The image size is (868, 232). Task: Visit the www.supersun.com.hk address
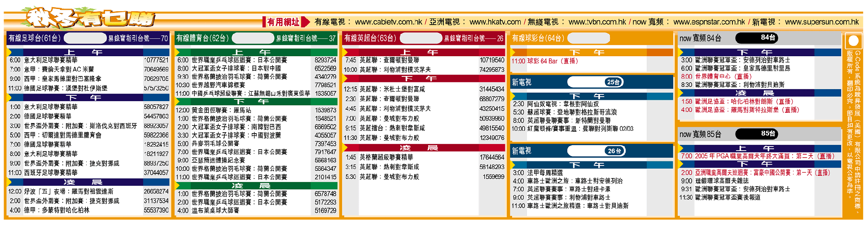(822, 22)
